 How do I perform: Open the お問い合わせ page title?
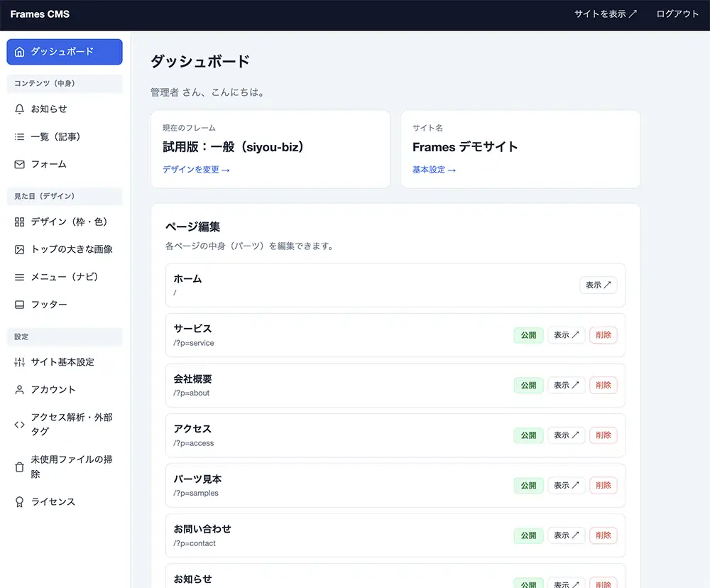click(202, 528)
